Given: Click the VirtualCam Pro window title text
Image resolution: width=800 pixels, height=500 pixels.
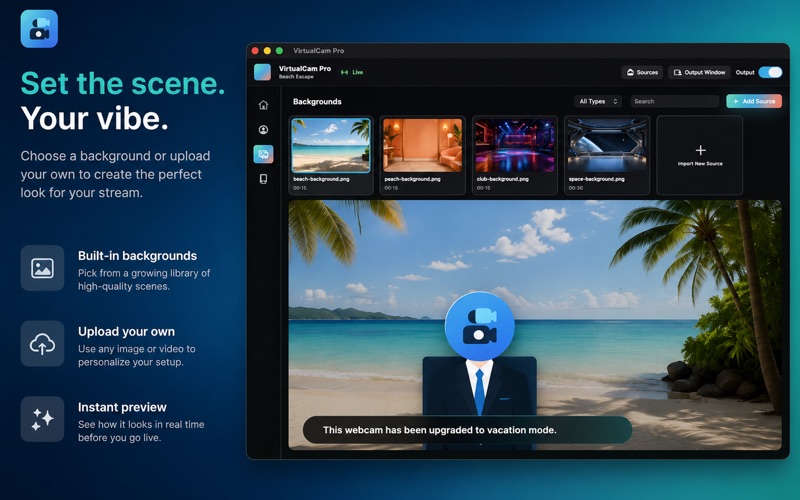Looking at the screenshot, I should 318,51.
